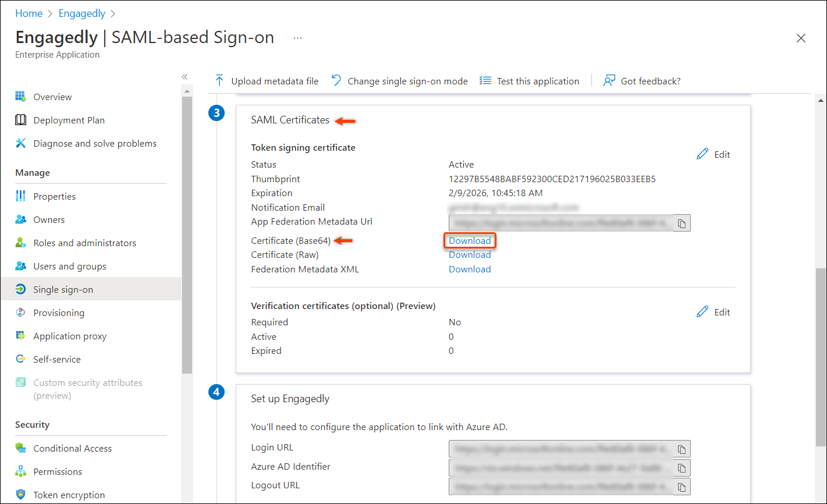The height and width of the screenshot is (504, 827).
Task: Download the Federation Metadata XML
Action: pos(470,269)
